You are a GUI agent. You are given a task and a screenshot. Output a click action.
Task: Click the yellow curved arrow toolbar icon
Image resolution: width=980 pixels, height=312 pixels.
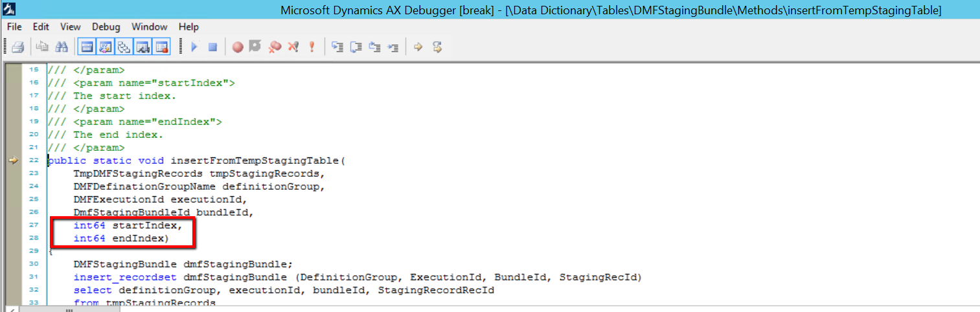point(437,47)
